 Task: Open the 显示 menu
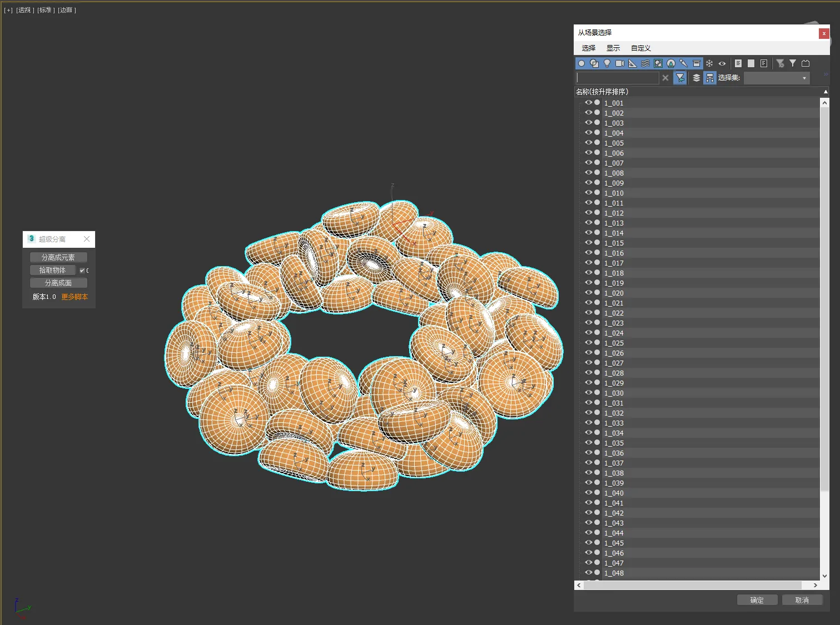pos(613,48)
